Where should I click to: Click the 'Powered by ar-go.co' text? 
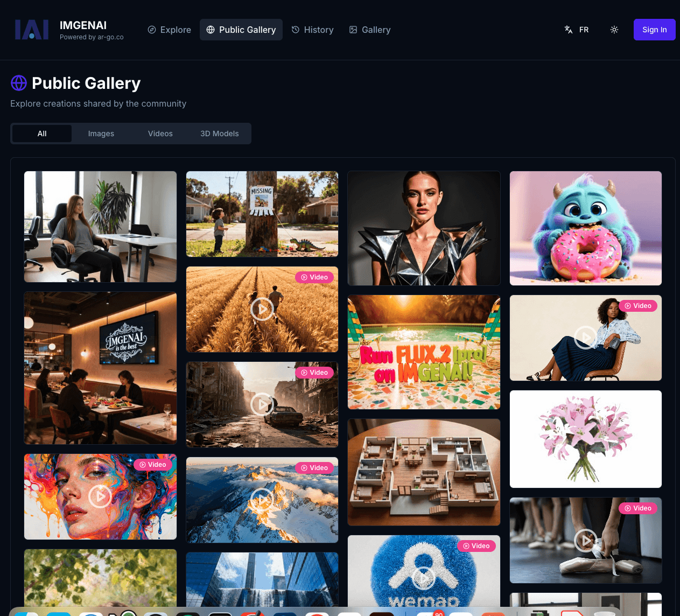point(92,37)
